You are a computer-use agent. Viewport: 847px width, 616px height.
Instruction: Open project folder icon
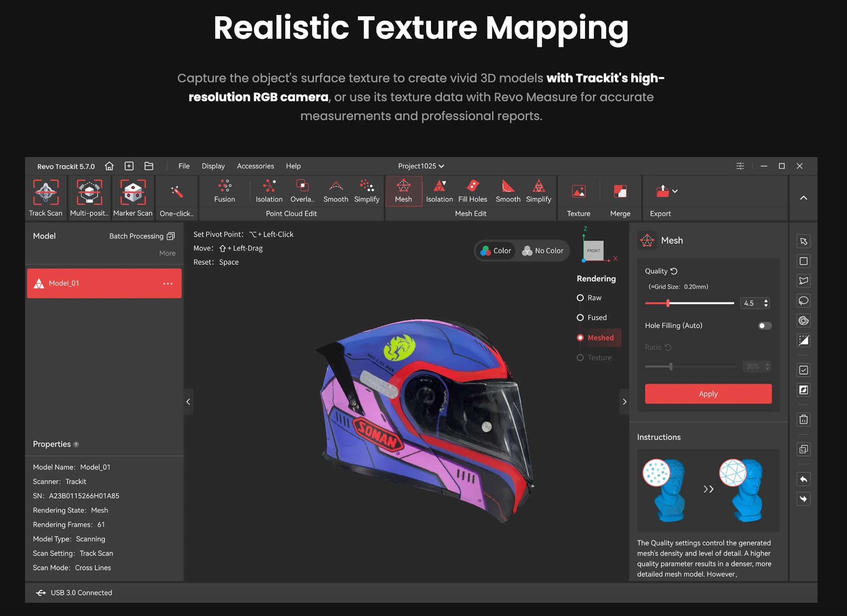(149, 166)
